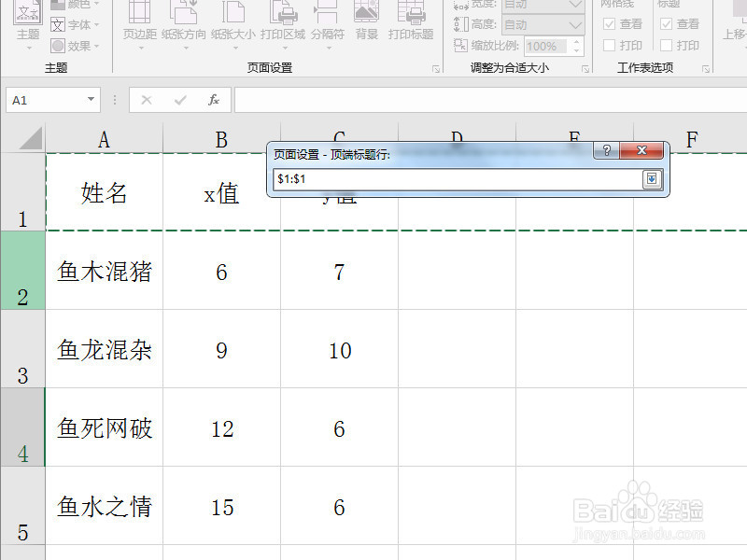
Task: Open Margins (页边距) options
Action: click(139, 25)
